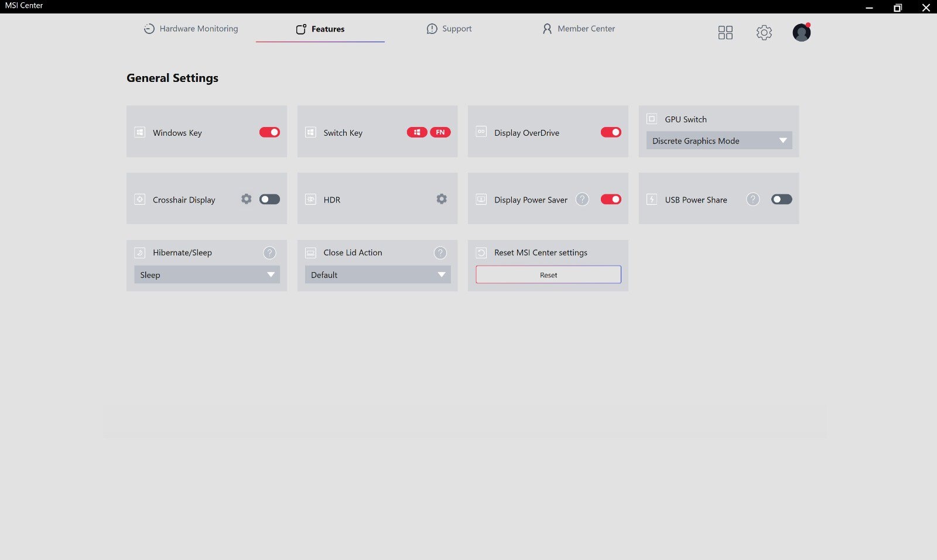
Task: Click the Reset MSI Center settings label
Action: coord(541,252)
